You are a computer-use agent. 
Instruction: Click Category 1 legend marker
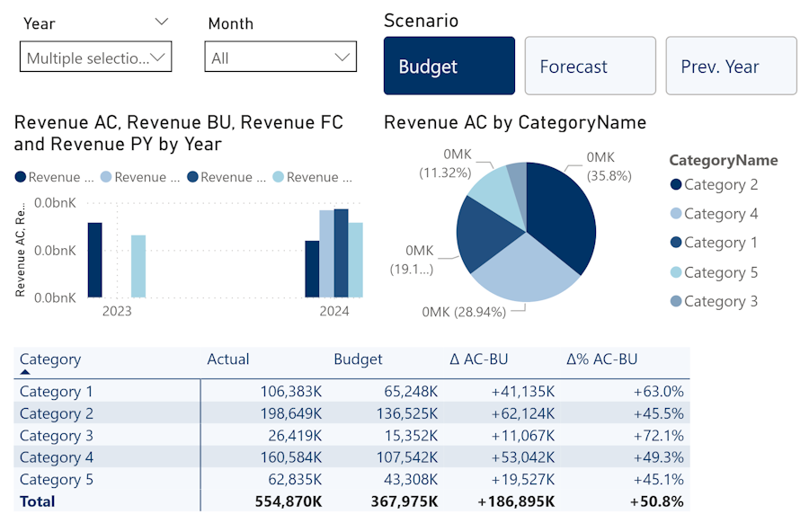(x=676, y=243)
